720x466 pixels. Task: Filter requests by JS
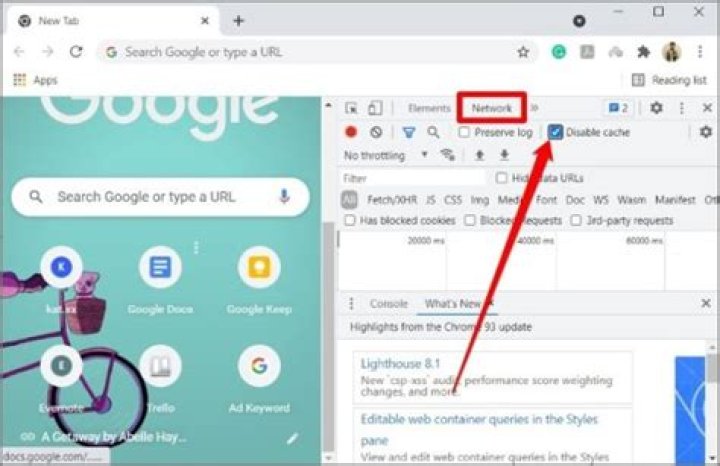[x=431, y=200]
